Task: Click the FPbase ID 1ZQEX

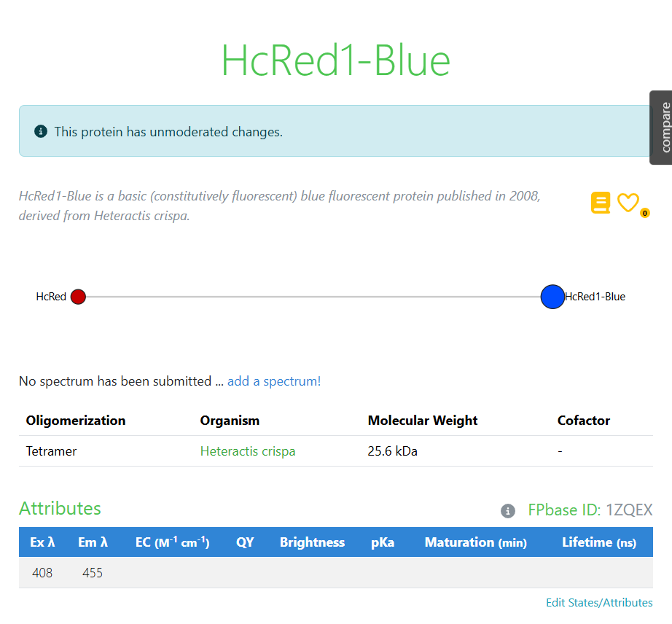Action: [629, 510]
